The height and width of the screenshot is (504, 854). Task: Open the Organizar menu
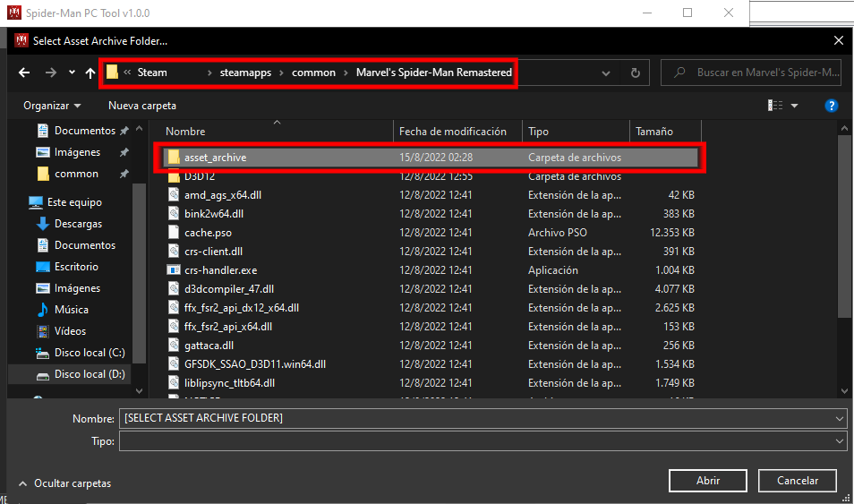[52, 106]
